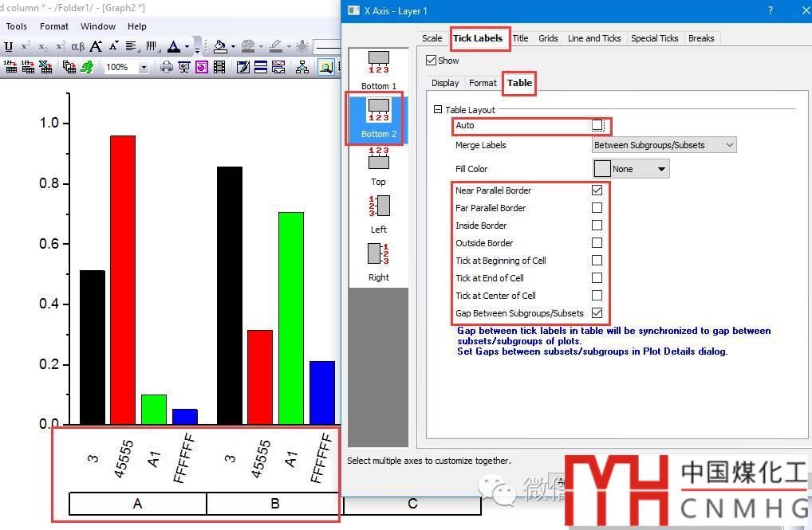Open the Format menu
This screenshot has height=530, width=812.
(54, 26)
